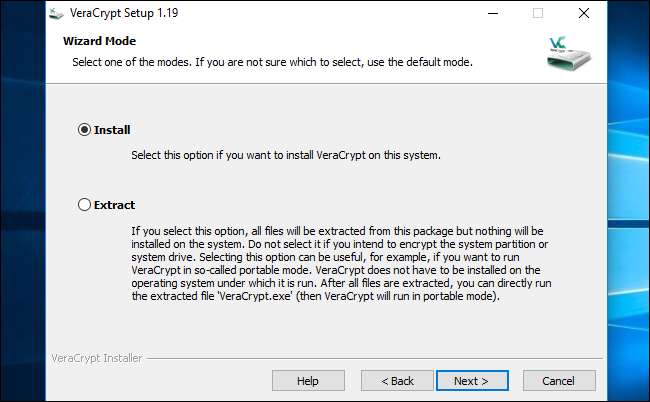Screen dimensions: 650x402
Task: Minimize the VeraCrypt Setup window
Action: [492, 13]
